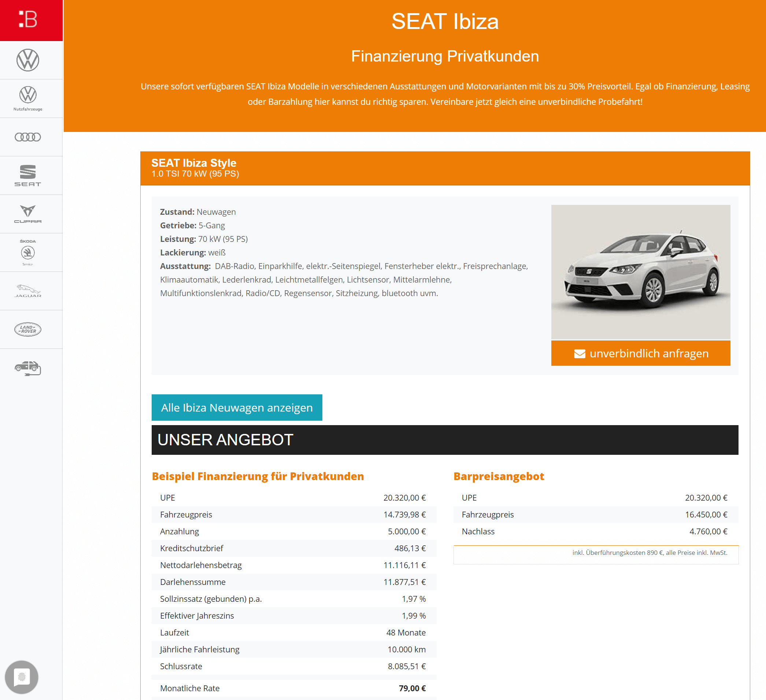Select the Audi four-rings logo
This screenshot has height=700, width=766.
click(x=28, y=137)
